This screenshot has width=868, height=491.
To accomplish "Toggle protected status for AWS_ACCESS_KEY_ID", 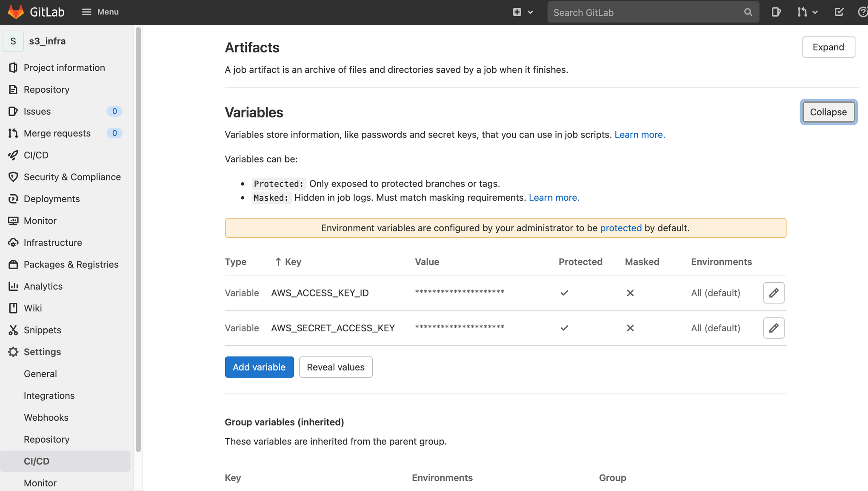I will (x=564, y=293).
